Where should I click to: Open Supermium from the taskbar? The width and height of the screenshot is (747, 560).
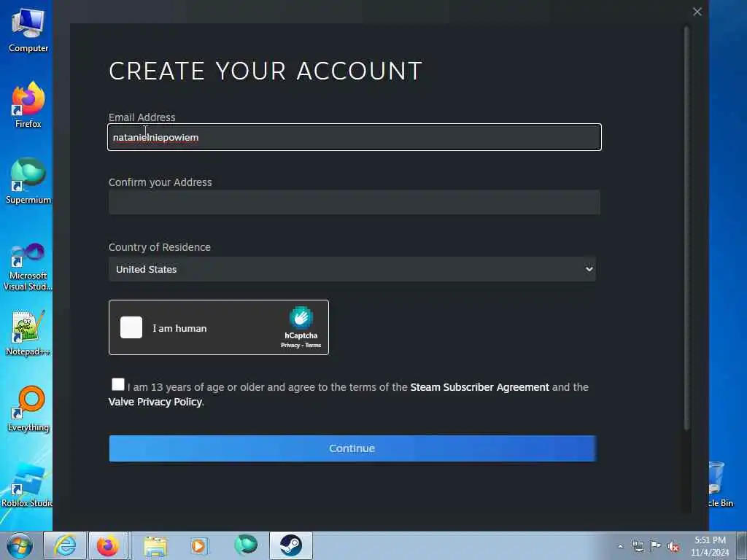pyautogui.click(x=246, y=545)
